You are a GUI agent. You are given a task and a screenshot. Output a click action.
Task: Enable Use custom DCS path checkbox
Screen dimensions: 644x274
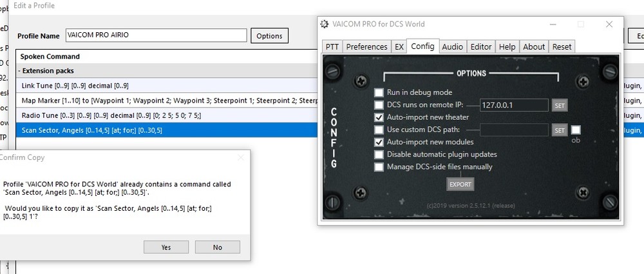pyautogui.click(x=379, y=130)
